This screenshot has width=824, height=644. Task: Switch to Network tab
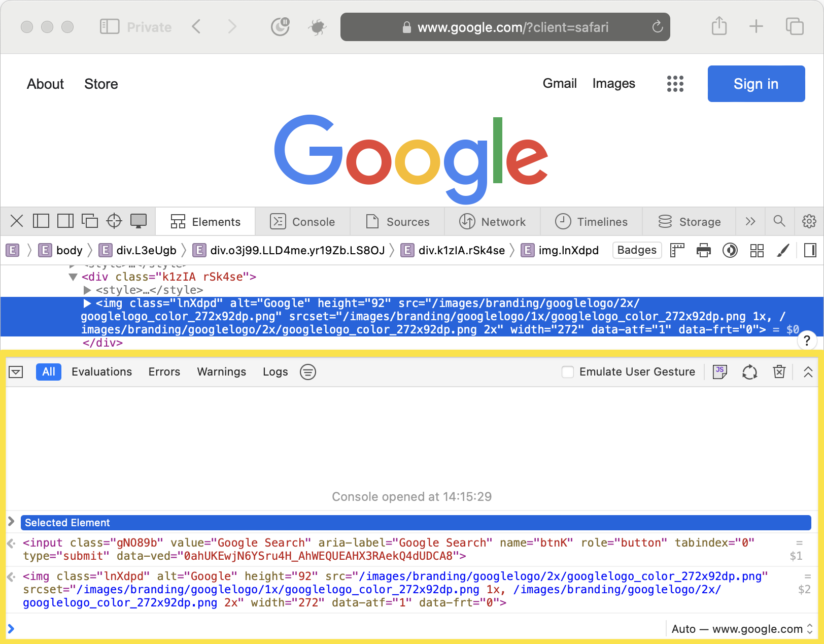[x=492, y=222]
